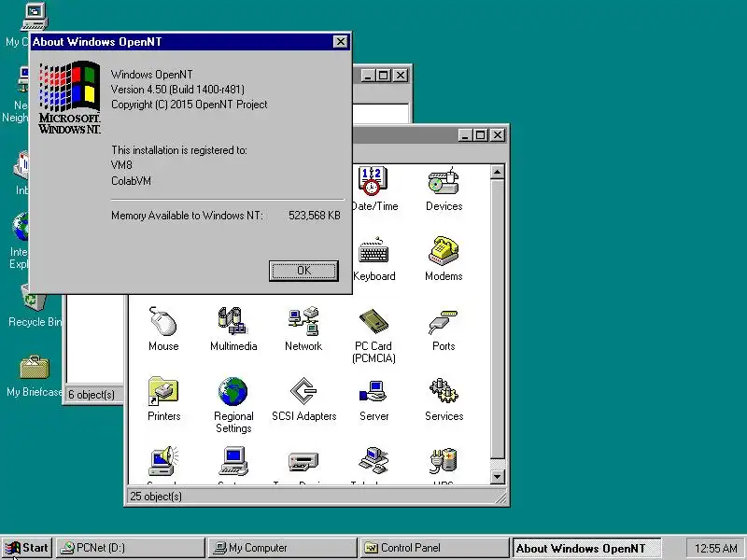Click the '523,568 KB' memory value
Image resolution: width=747 pixels, height=560 pixels.
(315, 216)
